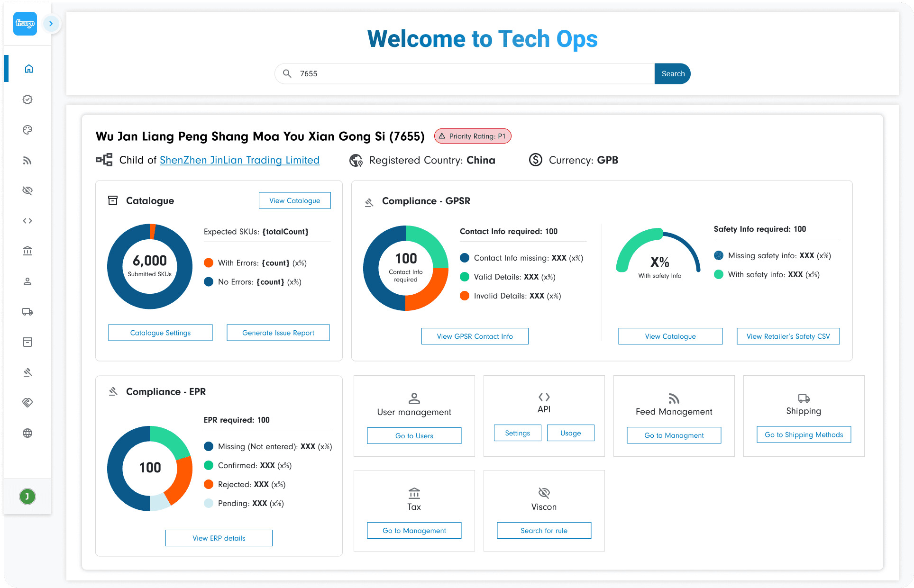The width and height of the screenshot is (914, 588).
Task: Click the gavel compliance sidebar icon
Action: click(x=27, y=372)
